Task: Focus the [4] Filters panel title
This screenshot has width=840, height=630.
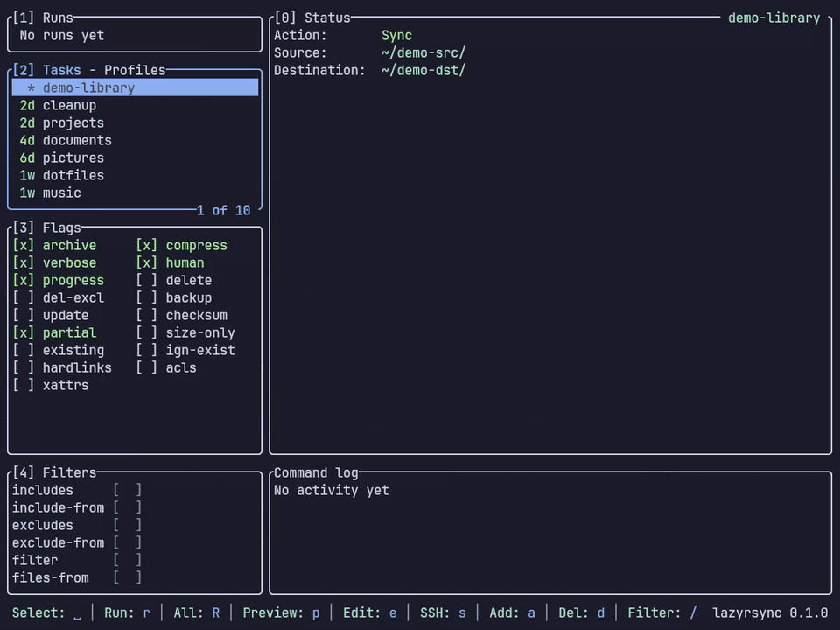Action: (54, 472)
